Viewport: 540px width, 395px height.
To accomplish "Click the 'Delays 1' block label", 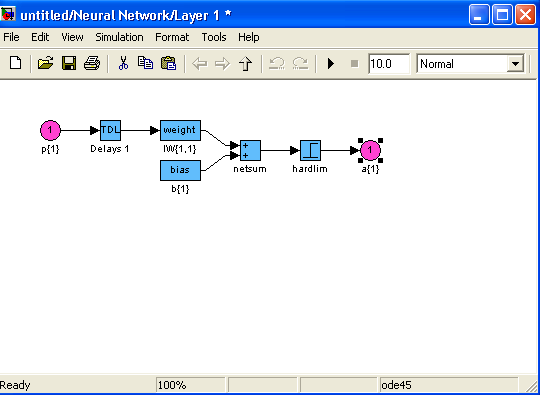I will pos(110,149).
